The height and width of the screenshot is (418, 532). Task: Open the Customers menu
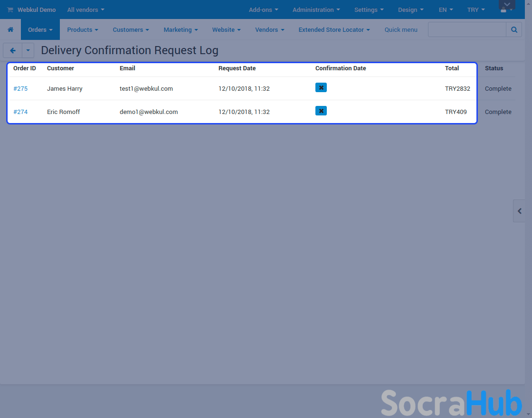coord(131,29)
